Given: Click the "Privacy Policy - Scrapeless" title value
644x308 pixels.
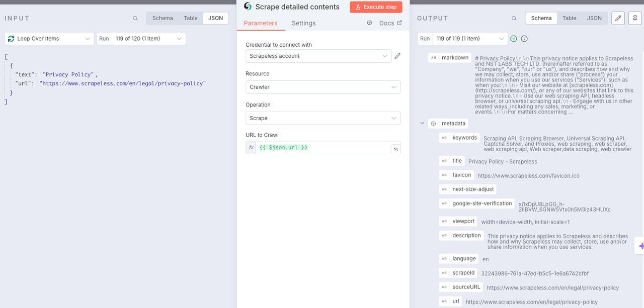Looking at the screenshot, I should (x=503, y=162).
